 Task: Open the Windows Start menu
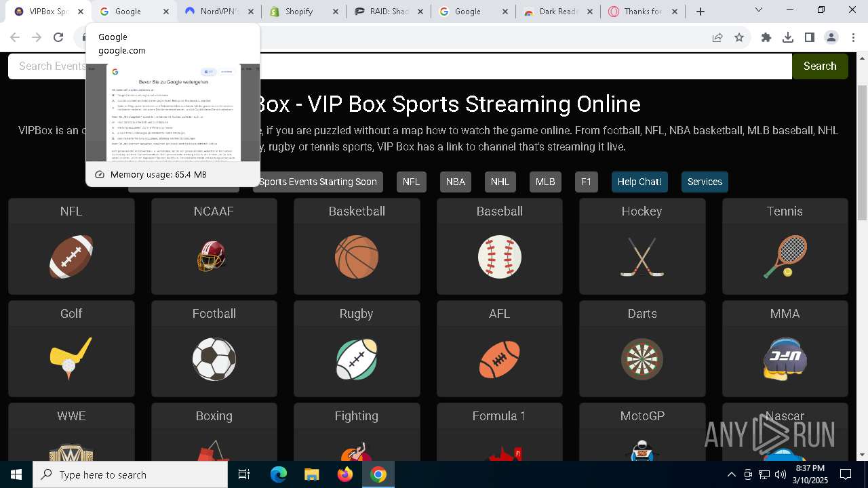[16, 474]
